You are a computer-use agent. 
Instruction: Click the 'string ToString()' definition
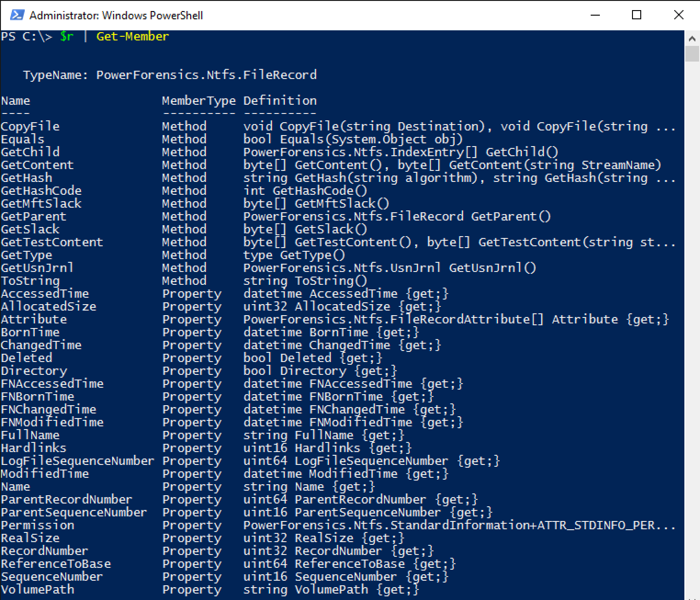tap(305, 281)
